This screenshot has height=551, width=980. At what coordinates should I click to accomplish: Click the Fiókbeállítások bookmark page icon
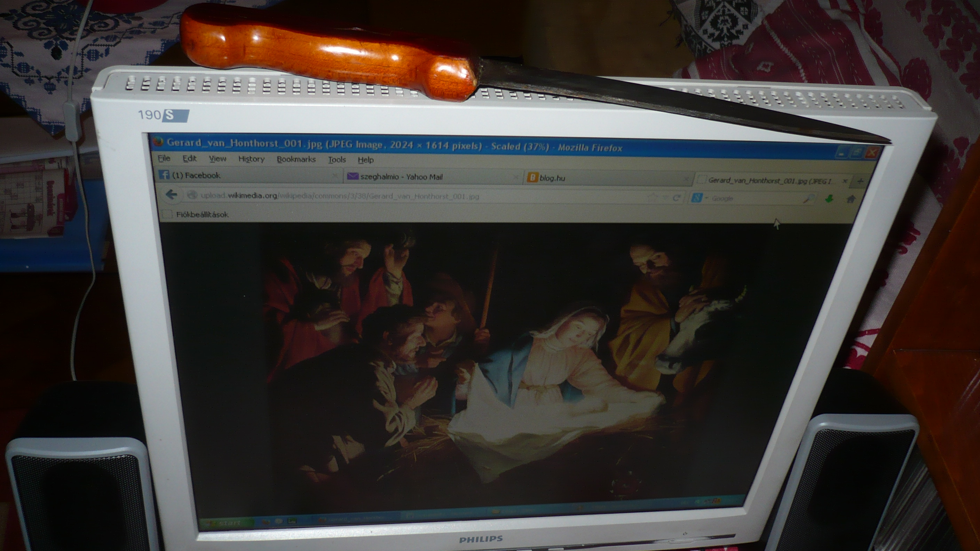click(x=167, y=214)
